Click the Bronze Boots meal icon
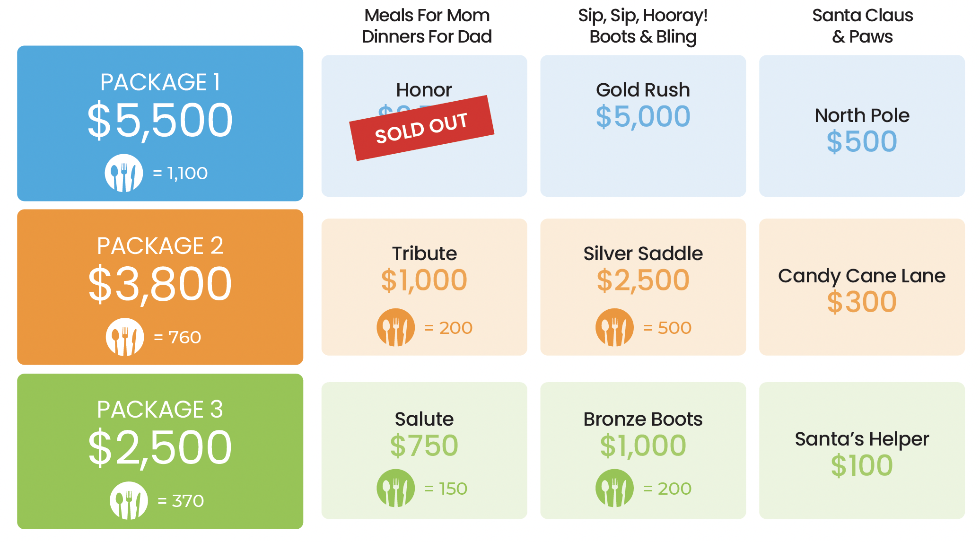980x542 pixels. [x=614, y=488]
